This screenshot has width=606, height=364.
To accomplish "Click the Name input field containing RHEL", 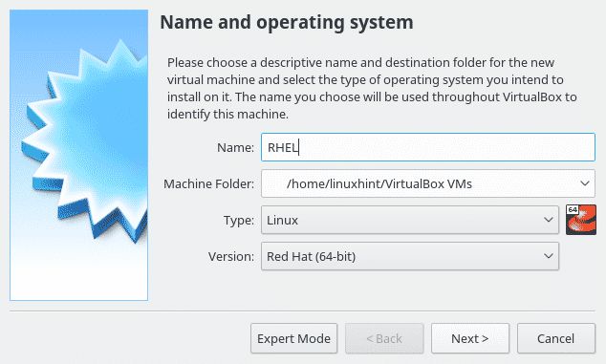I will [x=428, y=147].
